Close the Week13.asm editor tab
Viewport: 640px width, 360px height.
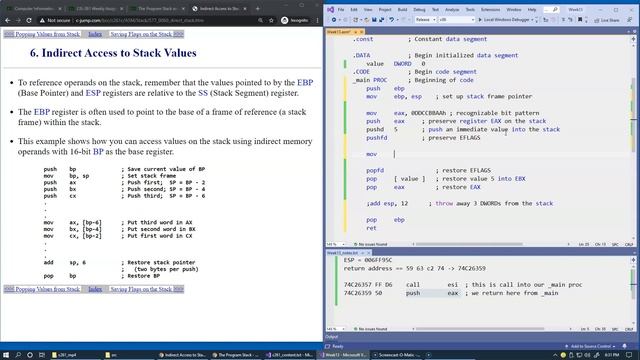pos(362,31)
